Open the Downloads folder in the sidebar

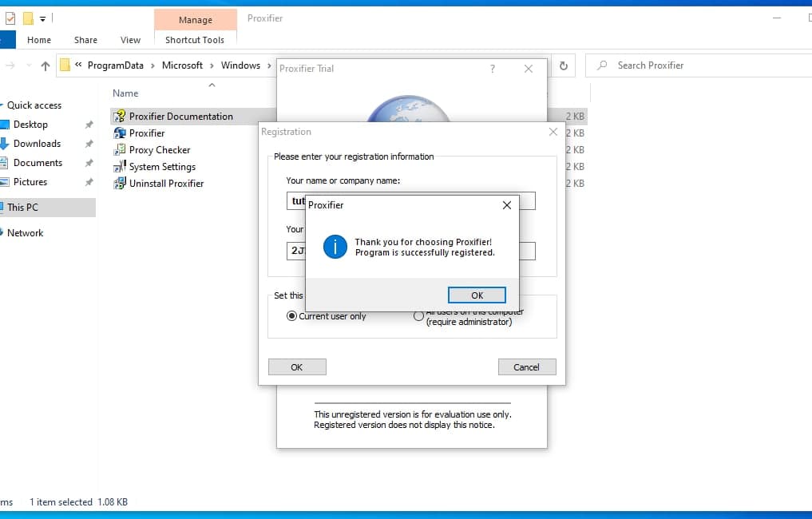point(37,144)
